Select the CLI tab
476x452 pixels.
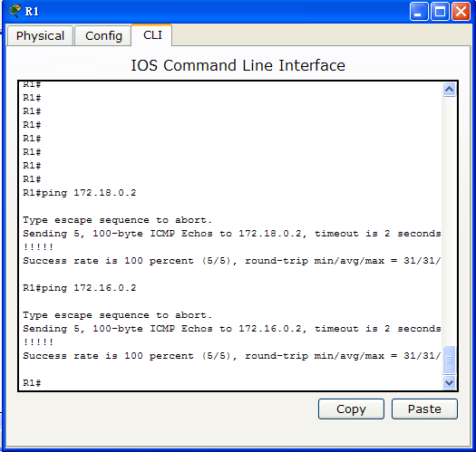[152, 35]
